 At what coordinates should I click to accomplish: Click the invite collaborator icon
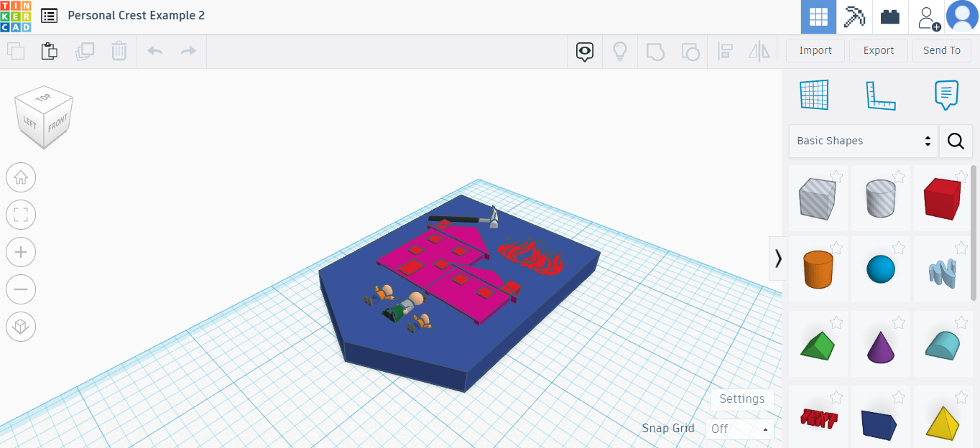[x=928, y=17]
